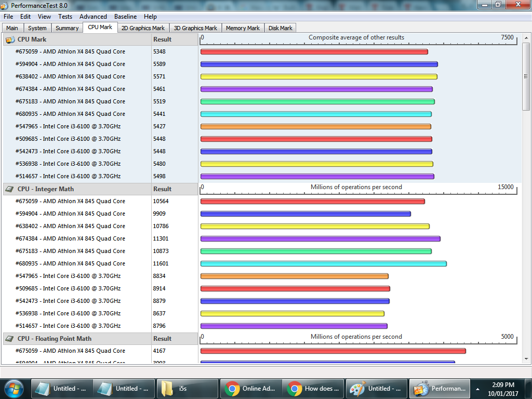Click the CPU Mark result value 5589

click(x=159, y=64)
